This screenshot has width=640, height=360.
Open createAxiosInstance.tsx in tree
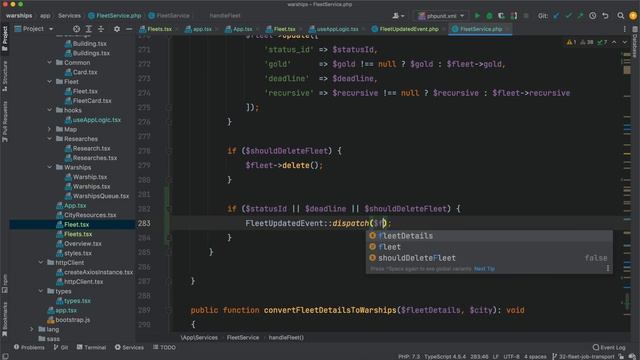(98, 272)
